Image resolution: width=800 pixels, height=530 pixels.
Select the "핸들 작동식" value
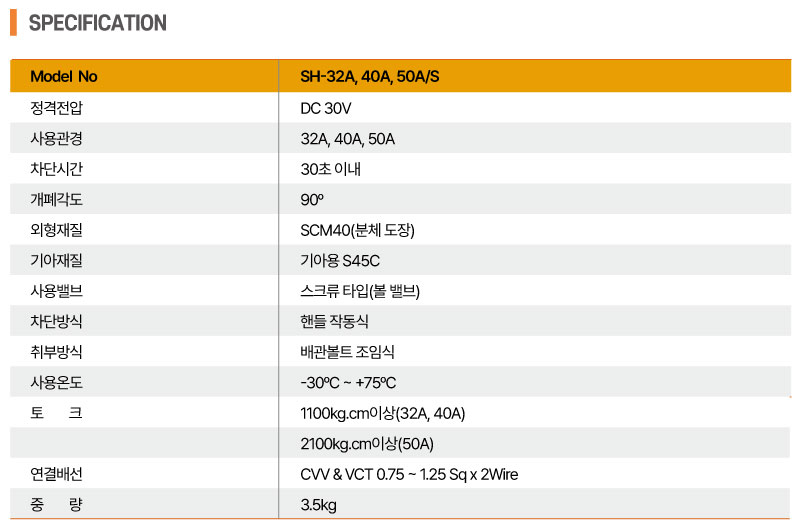point(335,322)
